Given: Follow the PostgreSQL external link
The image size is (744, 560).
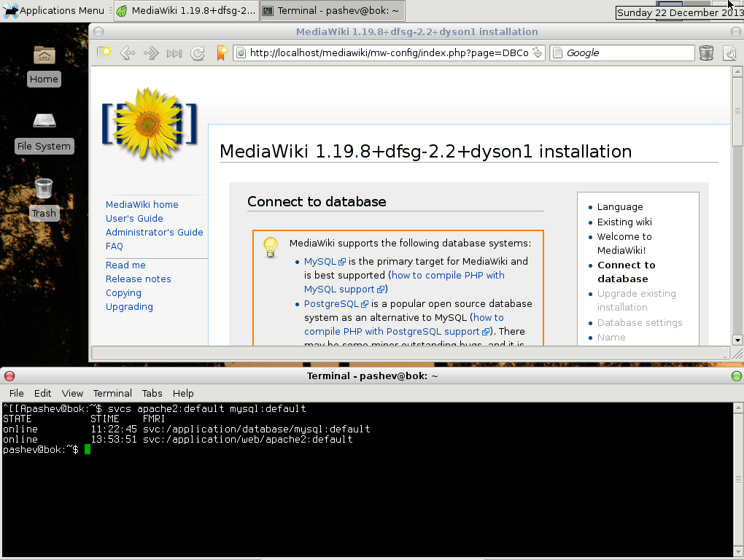Looking at the screenshot, I should [x=336, y=303].
